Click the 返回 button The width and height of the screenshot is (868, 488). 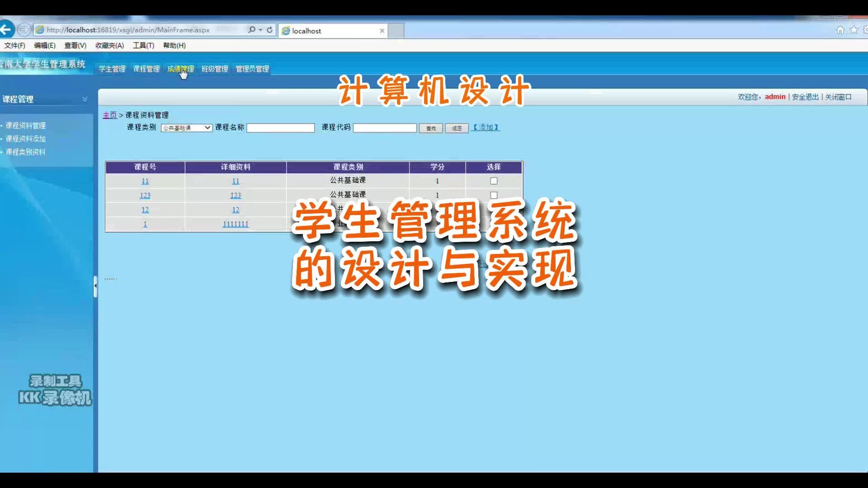[457, 128]
